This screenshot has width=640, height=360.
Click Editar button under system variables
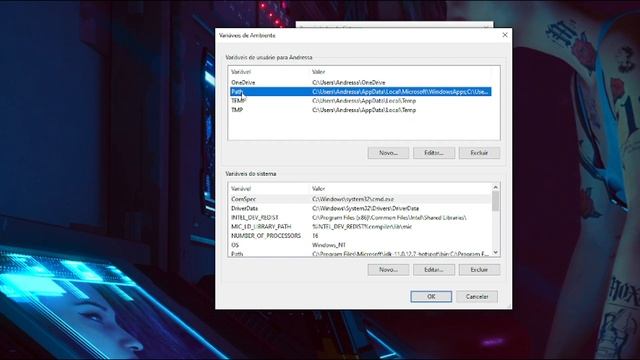click(x=434, y=270)
